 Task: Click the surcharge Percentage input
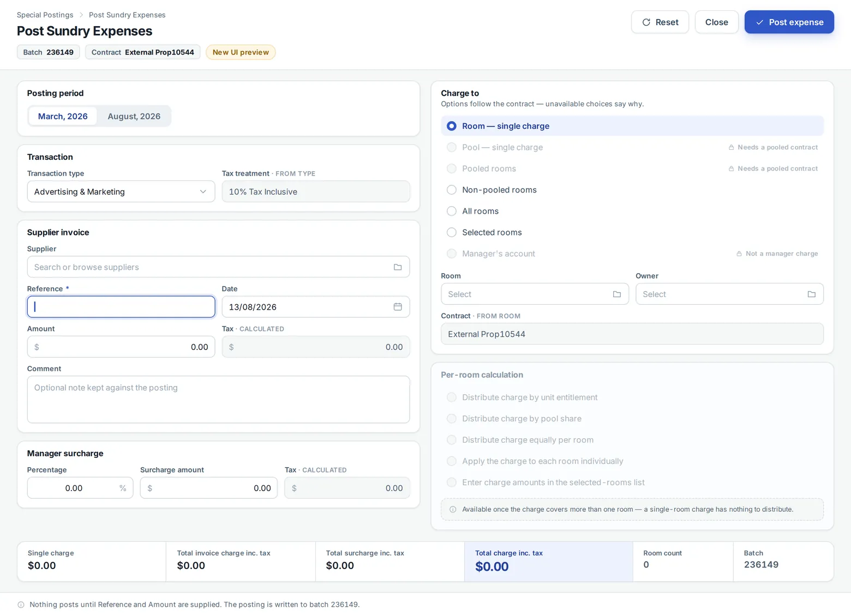pos(80,488)
